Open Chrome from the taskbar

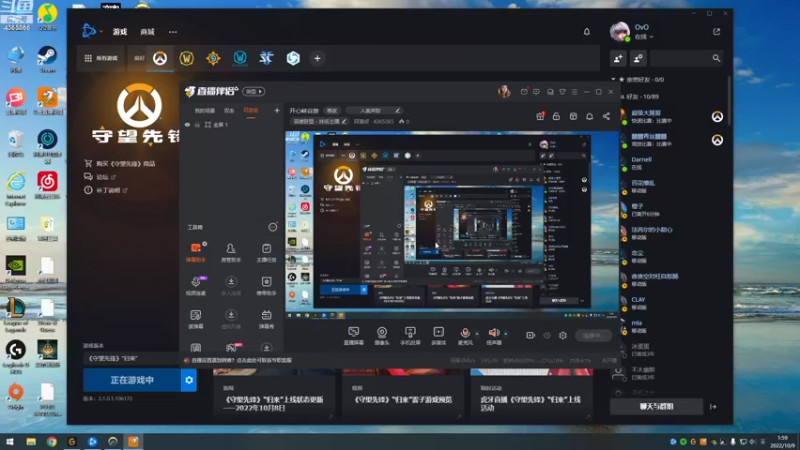click(x=52, y=442)
